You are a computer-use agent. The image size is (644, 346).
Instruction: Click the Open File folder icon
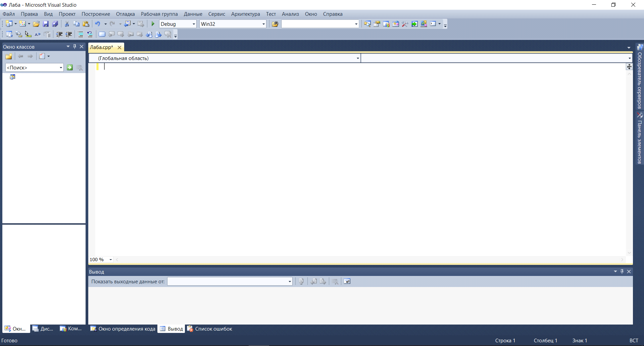[36, 24]
